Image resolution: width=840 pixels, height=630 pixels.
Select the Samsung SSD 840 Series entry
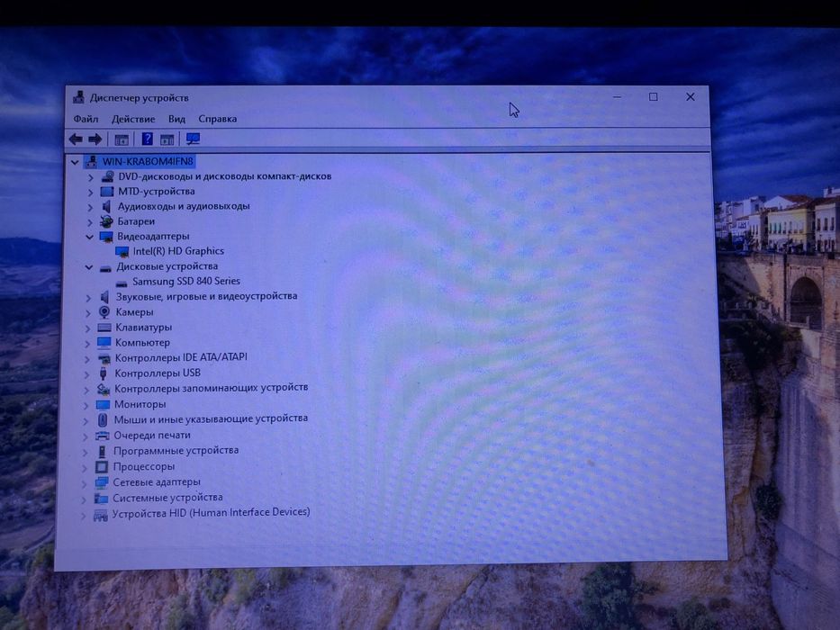186,281
